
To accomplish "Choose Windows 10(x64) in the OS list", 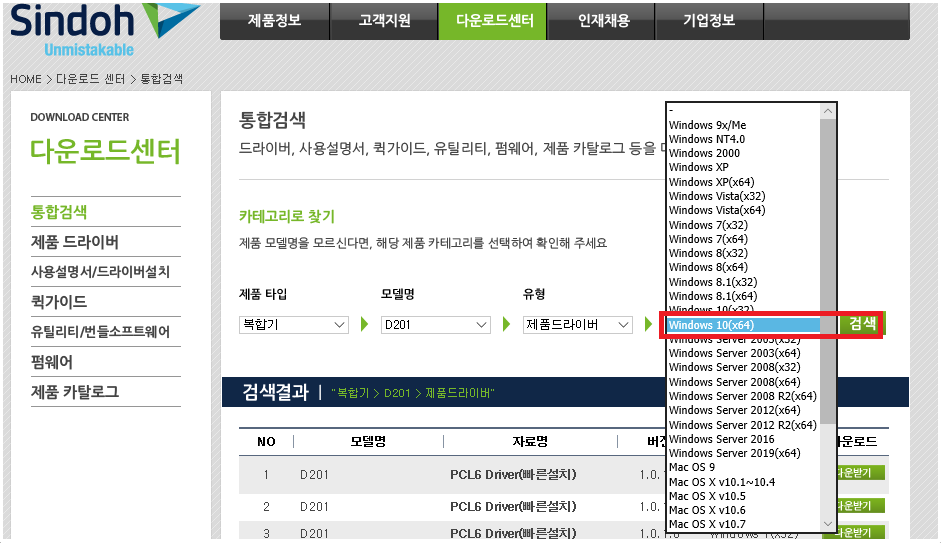I will pyautogui.click(x=744, y=325).
